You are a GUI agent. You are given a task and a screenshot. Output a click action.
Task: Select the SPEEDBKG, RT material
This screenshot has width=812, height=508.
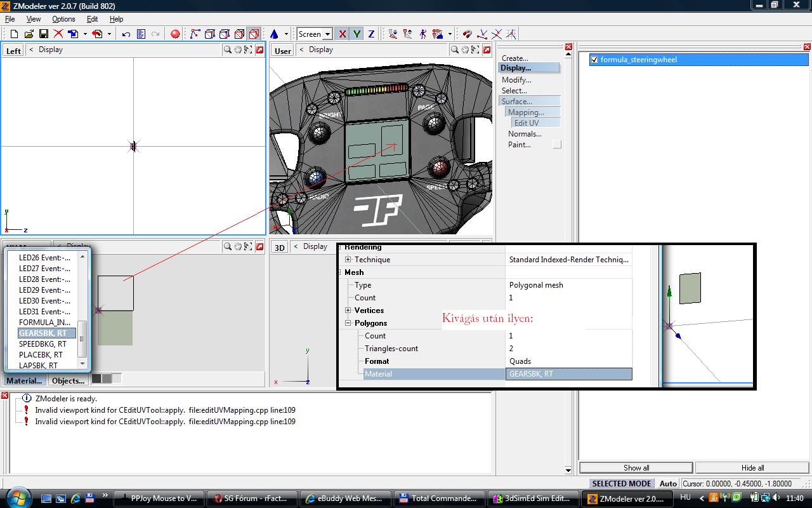click(43, 344)
